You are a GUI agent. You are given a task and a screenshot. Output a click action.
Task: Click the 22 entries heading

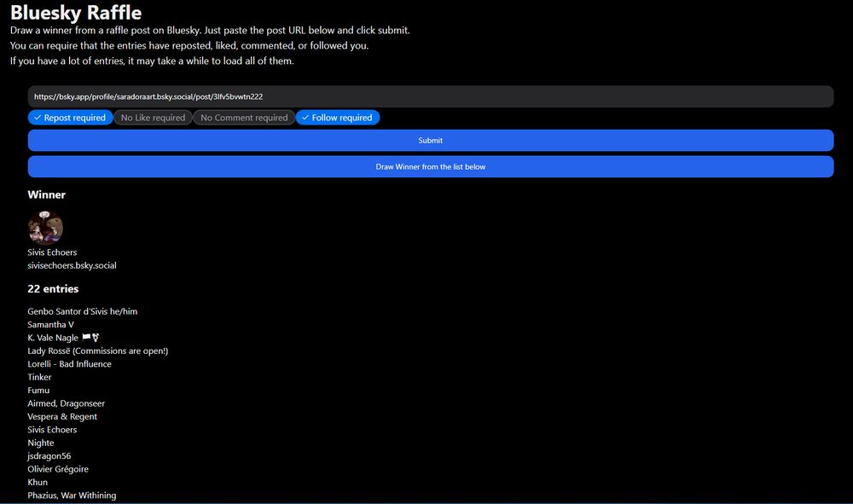click(x=53, y=289)
